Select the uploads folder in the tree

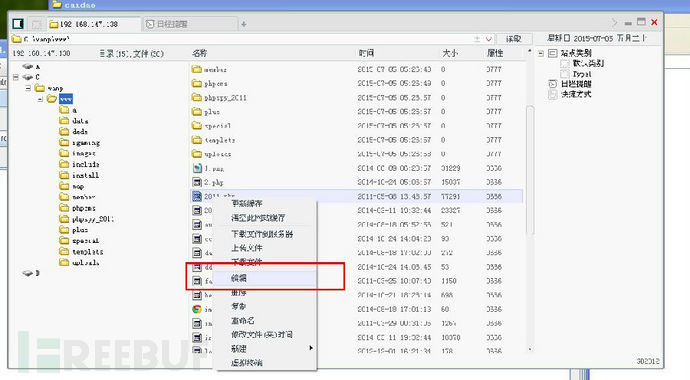[x=85, y=263]
